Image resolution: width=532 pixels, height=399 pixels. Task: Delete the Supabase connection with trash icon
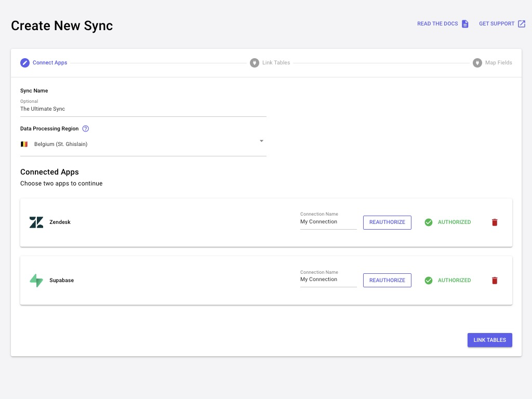(x=495, y=281)
